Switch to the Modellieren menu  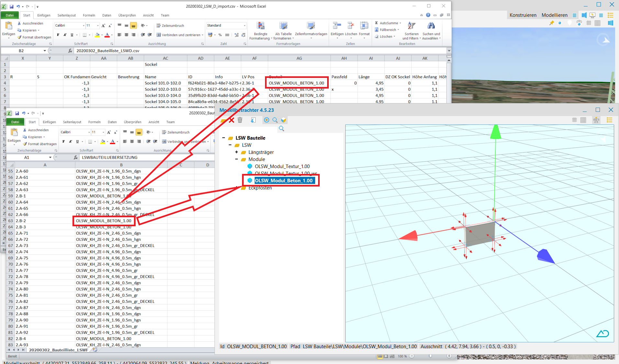pos(554,15)
